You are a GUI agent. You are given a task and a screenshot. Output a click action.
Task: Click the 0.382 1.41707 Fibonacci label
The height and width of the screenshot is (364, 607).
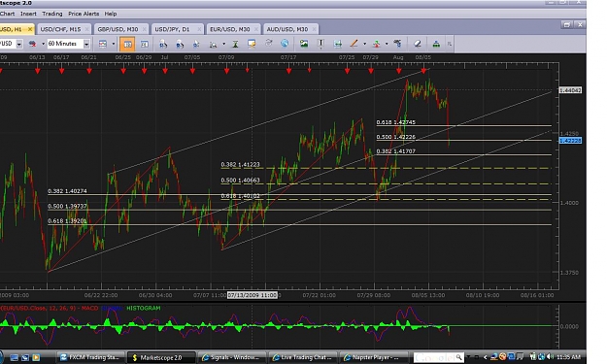click(x=395, y=151)
